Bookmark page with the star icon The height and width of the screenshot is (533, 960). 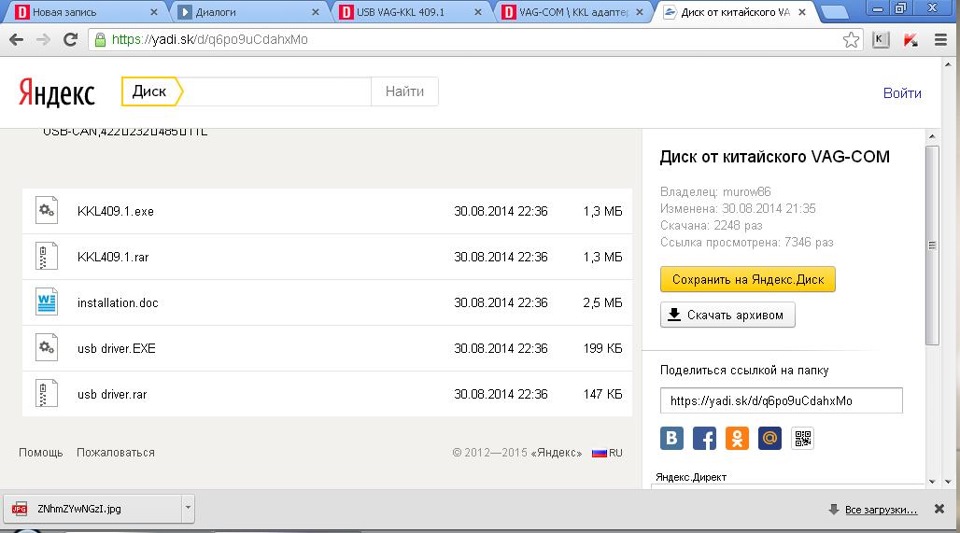tap(851, 40)
